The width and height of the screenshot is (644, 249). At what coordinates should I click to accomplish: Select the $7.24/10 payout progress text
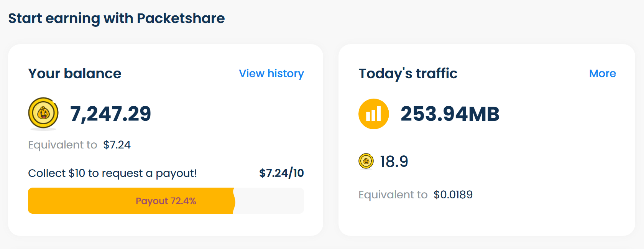click(x=281, y=173)
